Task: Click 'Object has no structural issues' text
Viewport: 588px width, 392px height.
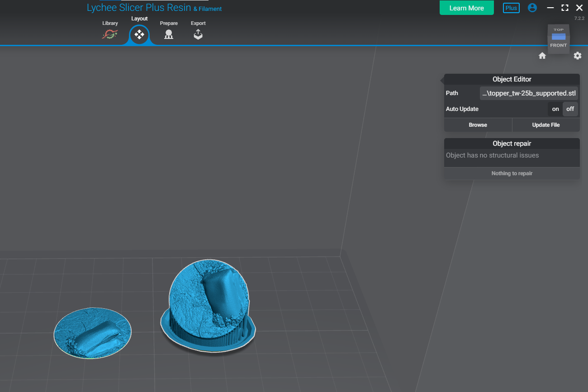Action: click(x=493, y=155)
